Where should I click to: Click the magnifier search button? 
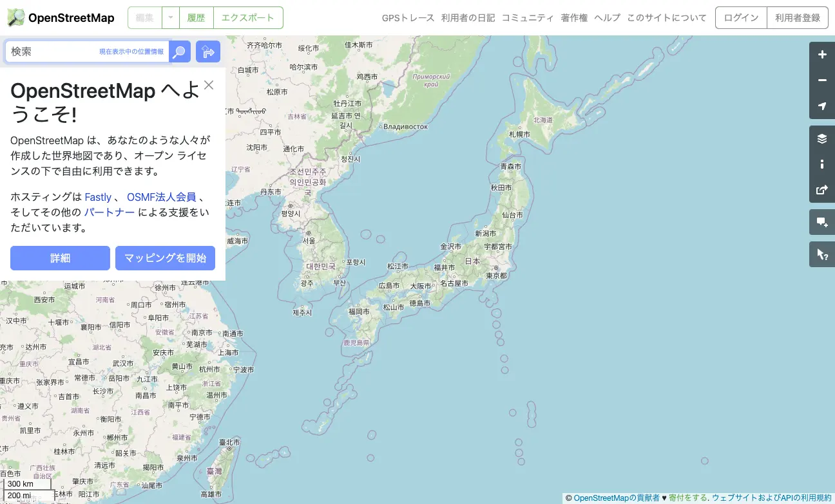point(180,51)
